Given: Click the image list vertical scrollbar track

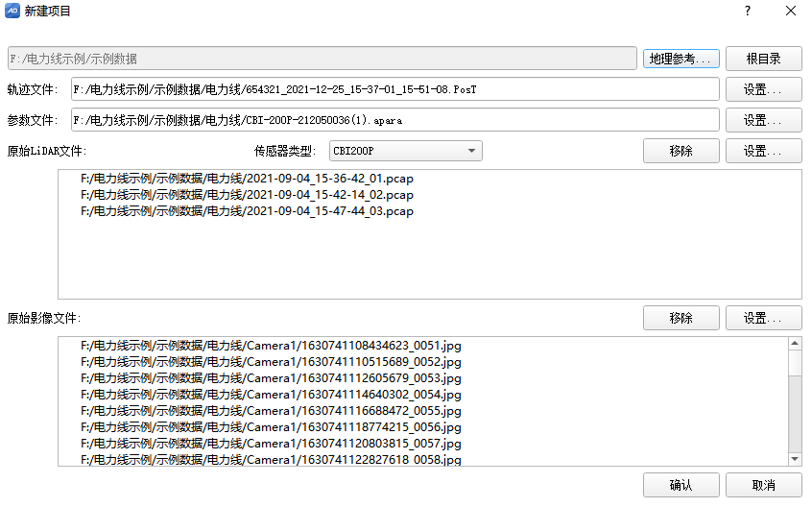Looking at the screenshot, I should [795, 414].
